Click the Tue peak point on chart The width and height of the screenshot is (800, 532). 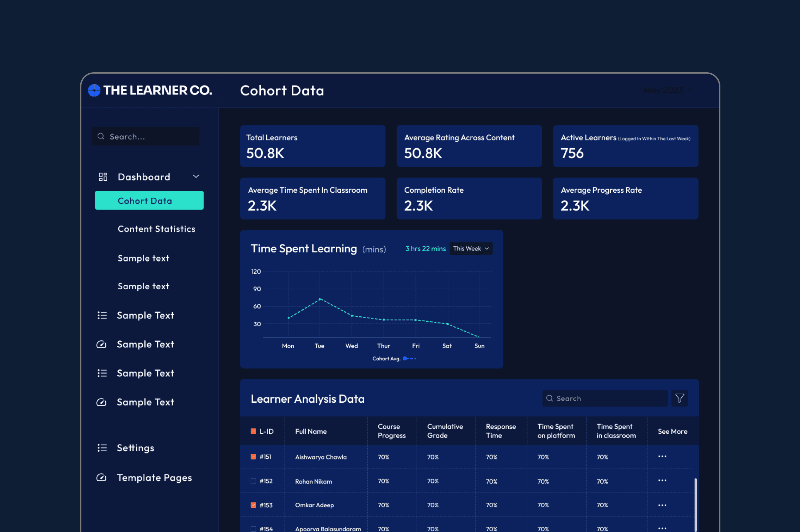[x=320, y=299]
